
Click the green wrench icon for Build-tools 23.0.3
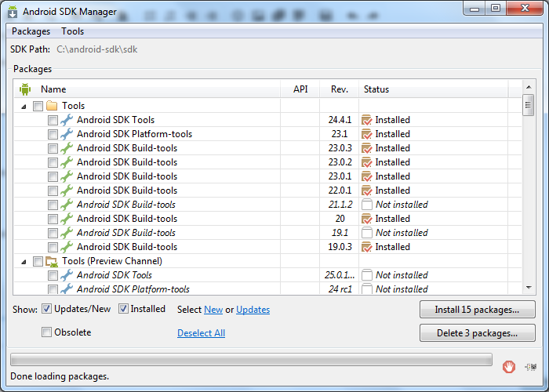click(67, 148)
